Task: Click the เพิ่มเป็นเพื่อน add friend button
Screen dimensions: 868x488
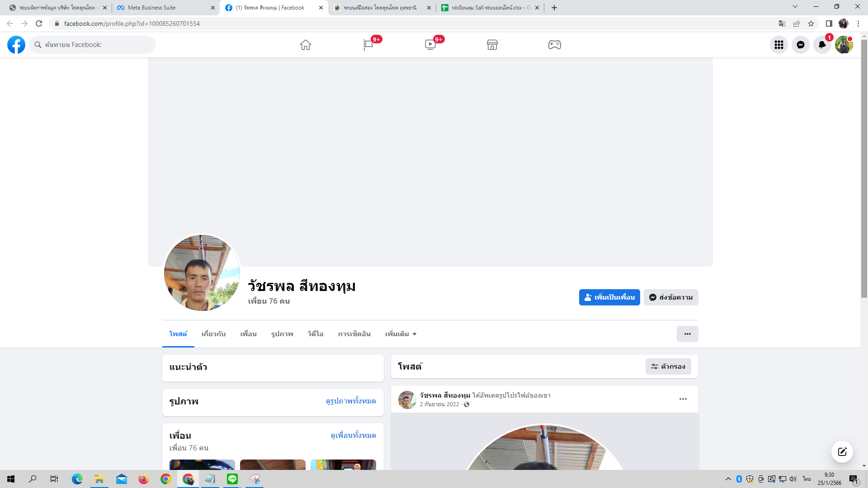Action: tap(609, 297)
